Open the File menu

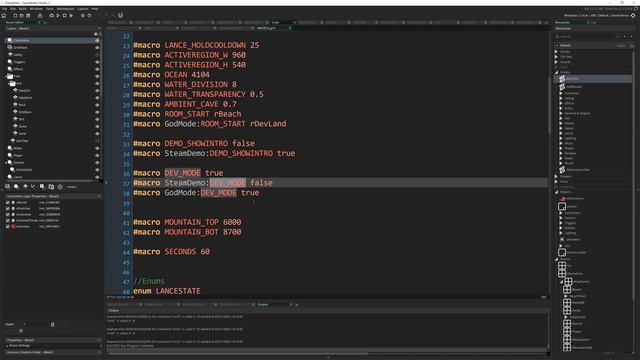(x=4, y=9)
